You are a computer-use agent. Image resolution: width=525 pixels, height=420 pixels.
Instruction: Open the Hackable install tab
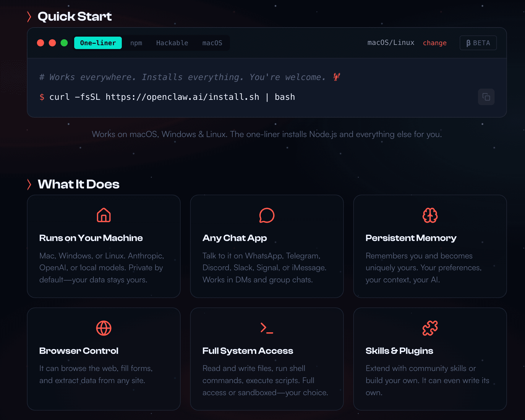point(172,43)
